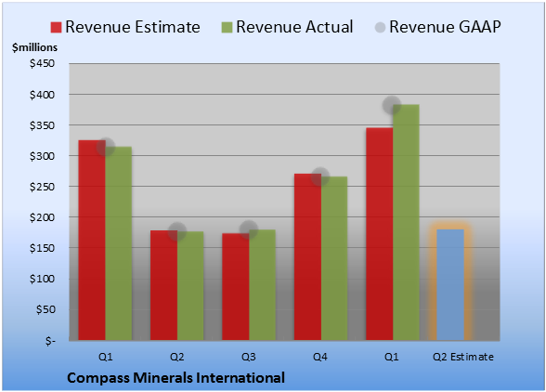Click the gray GAAP marker above Q3

pyautogui.click(x=249, y=229)
